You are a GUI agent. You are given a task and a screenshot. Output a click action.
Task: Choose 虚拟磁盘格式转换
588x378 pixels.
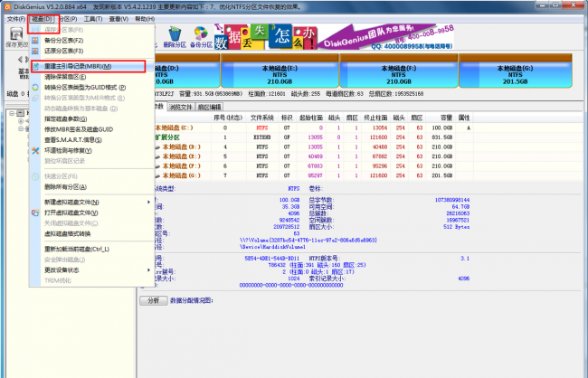pyautogui.click(x=68, y=234)
